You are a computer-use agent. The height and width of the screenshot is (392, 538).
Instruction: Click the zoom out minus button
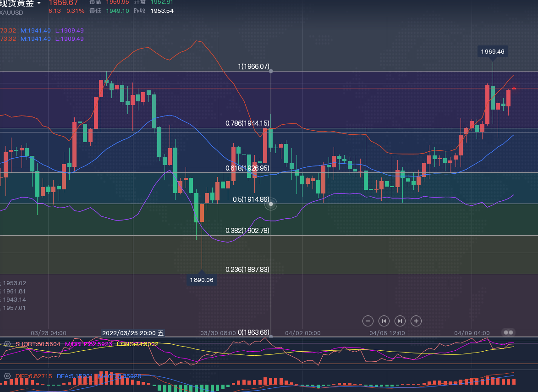pos(368,321)
